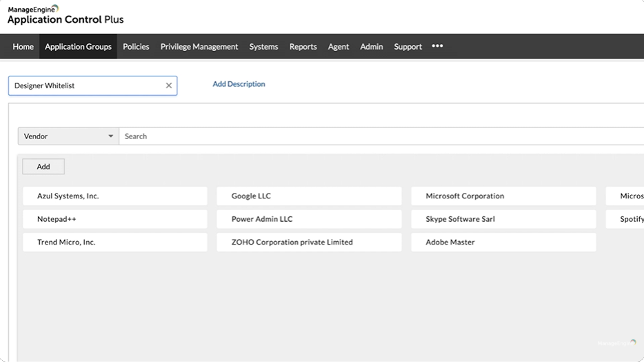Open the Reports tab
Viewport: 644px width, 363px height.
pos(303,46)
